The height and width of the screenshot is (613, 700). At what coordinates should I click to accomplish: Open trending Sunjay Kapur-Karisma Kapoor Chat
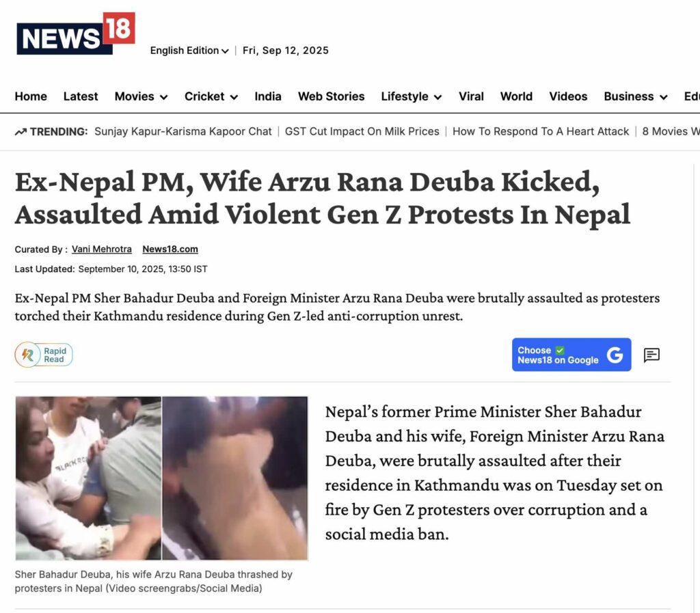183,132
